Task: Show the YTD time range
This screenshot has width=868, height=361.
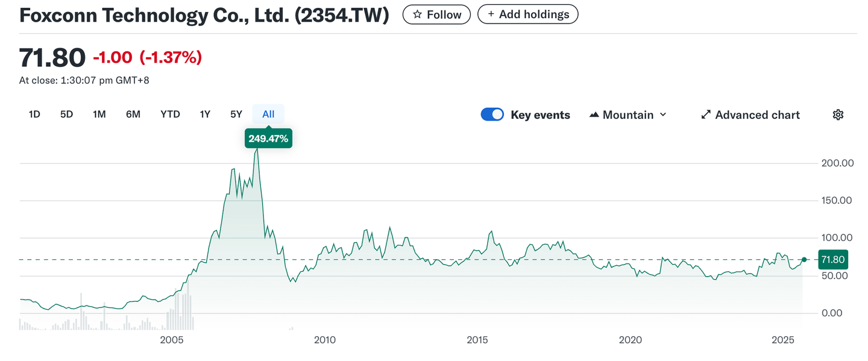Action: 170,115
